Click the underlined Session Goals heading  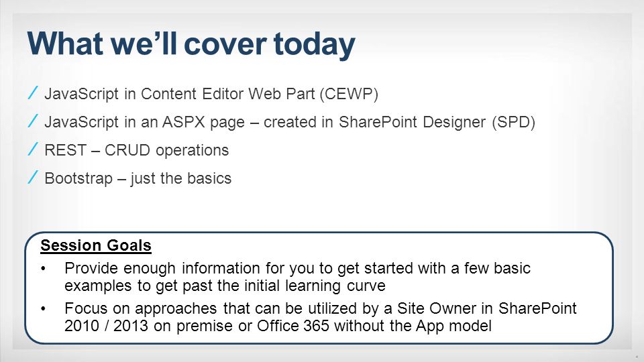click(96, 245)
